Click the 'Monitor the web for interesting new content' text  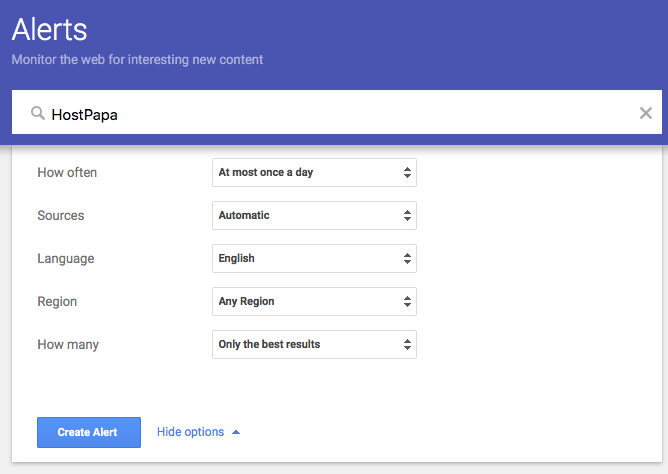(x=137, y=60)
